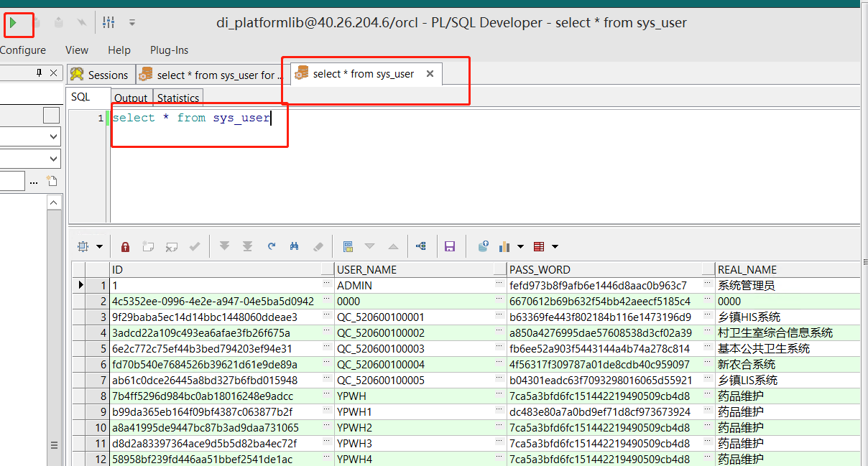Open the Plug-Ins menu
The width and height of the screenshot is (868, 466).
click(x=169, y=50)
